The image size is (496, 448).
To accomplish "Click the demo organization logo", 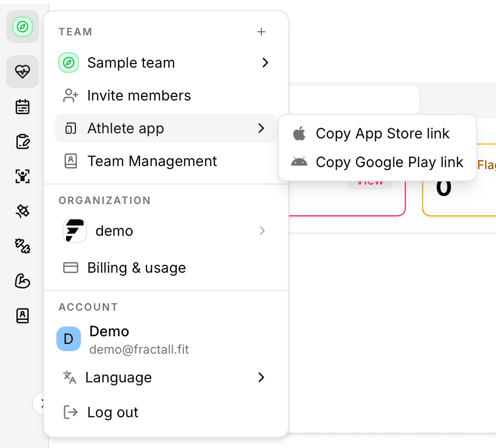I will [x=75, y=231].
